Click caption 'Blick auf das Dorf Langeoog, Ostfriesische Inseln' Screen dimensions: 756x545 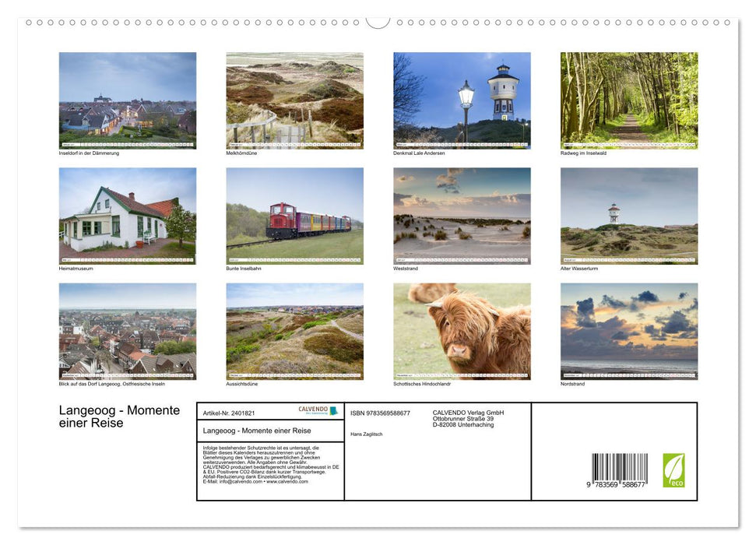(x=112, y=384)
